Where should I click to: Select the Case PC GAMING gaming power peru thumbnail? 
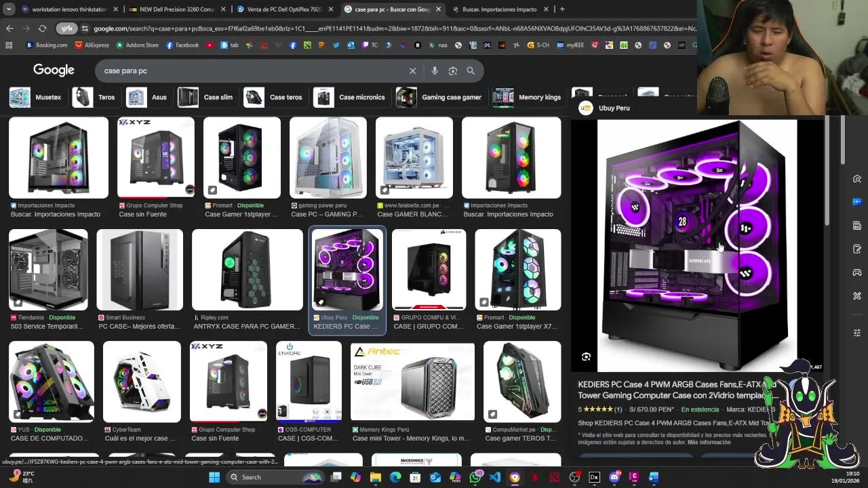(x=328, y=158)
